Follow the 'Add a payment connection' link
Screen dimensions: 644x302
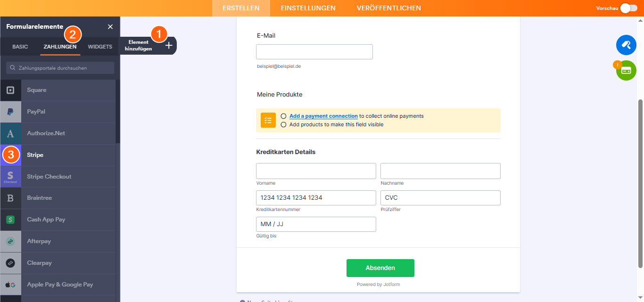click(323, 116)
